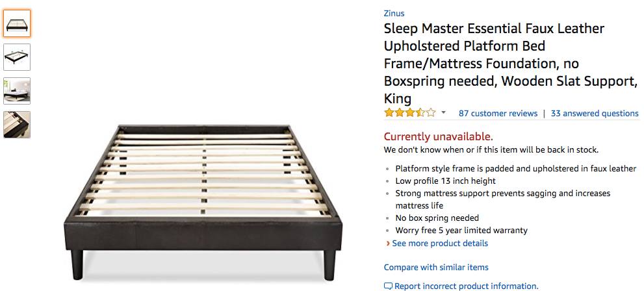This screenshot has height=291, width=644.
Task: Visit the Zinus brand page
Action: click(x=394, y=13)
